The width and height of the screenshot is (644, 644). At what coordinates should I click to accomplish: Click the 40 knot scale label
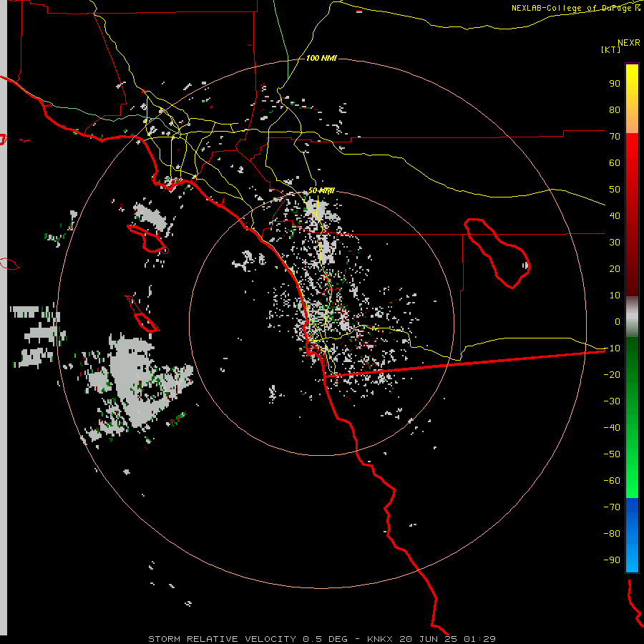point(615,216)
